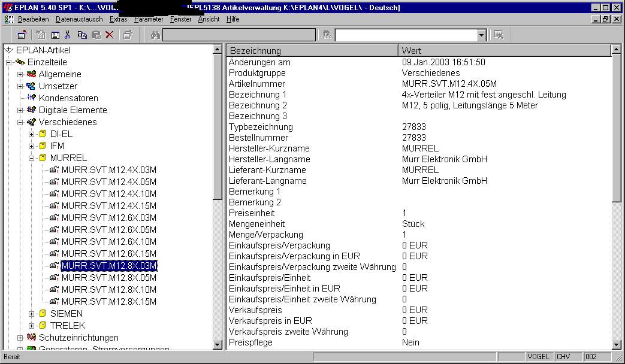
Task: Expand the TRELEK manufacturer folder
Action: [x=32, y=326]
